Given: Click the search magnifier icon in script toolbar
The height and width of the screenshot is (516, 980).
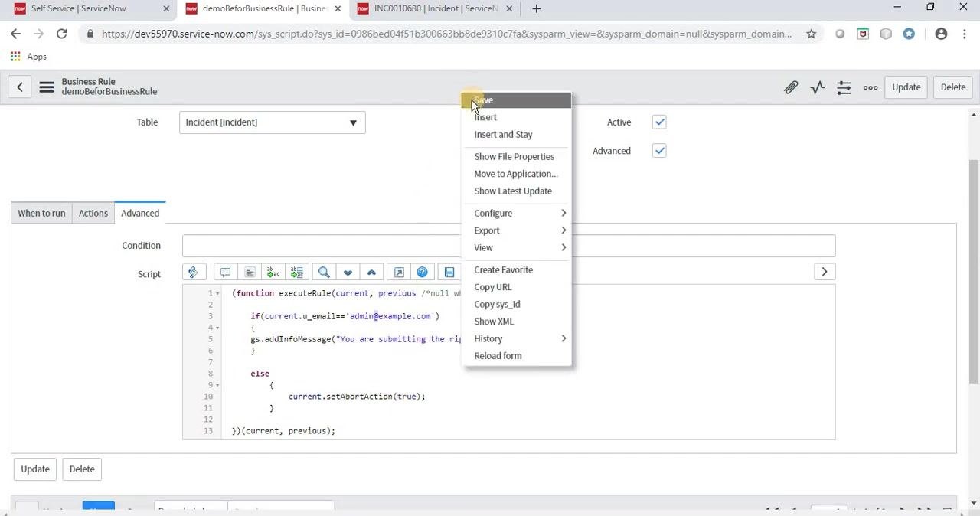Looking at the screenshot, I should [x=324, y=272].
